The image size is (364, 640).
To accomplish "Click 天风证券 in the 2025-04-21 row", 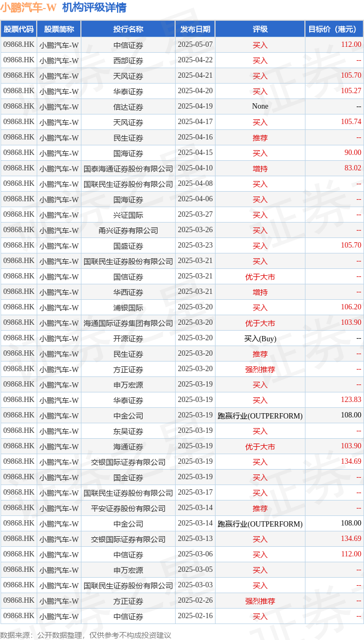I will pos(128,76).
